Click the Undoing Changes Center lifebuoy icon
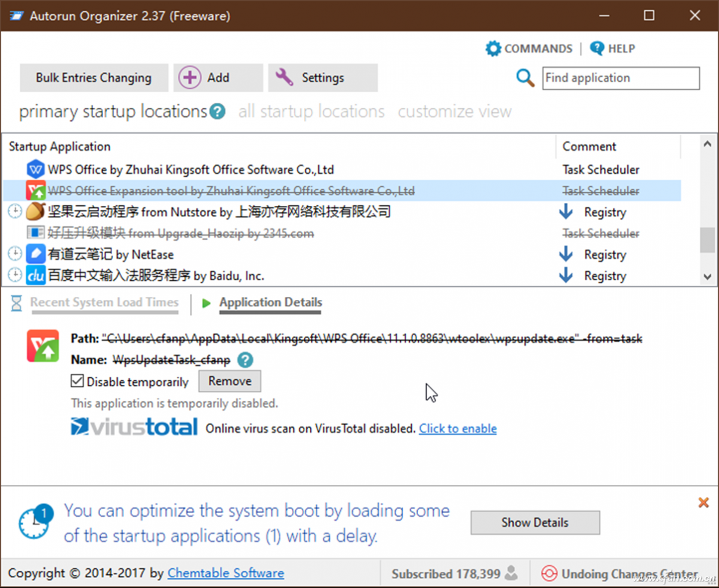The image size is (719, 588). [549, 574]
